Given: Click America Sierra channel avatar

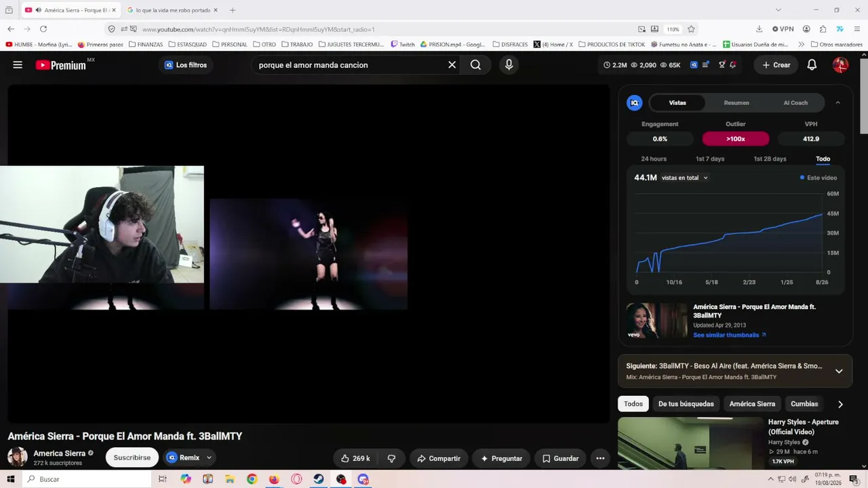Looking at the screenshot, I should pos(18,457).
